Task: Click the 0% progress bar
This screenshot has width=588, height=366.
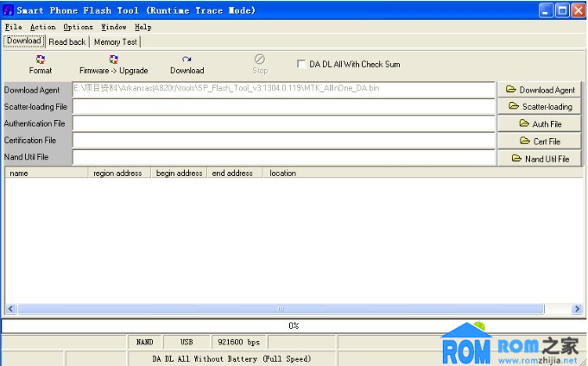Action: pos(294,325)
